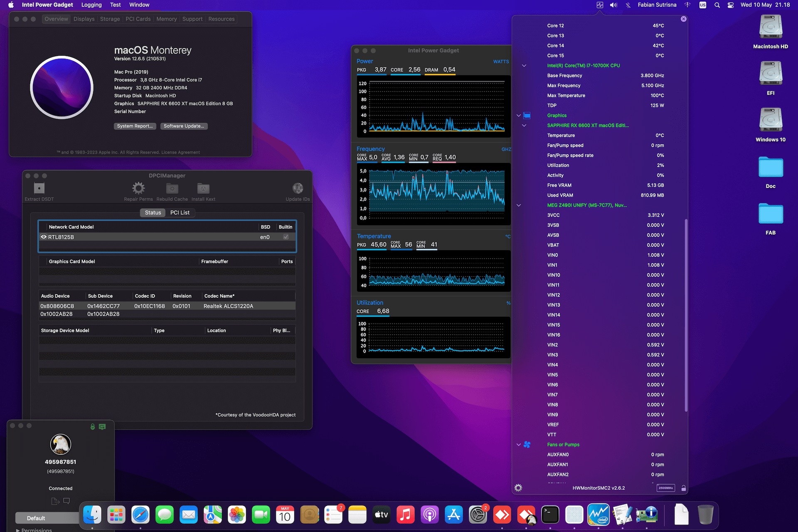
Task: Click the date and time in menu bar
Action: [765, 5]
